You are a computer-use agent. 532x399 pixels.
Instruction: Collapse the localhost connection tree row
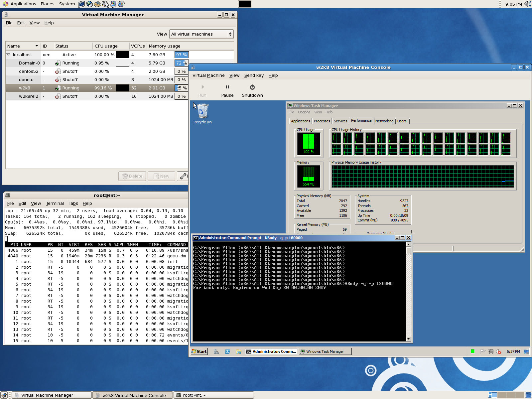click(8, 55)
